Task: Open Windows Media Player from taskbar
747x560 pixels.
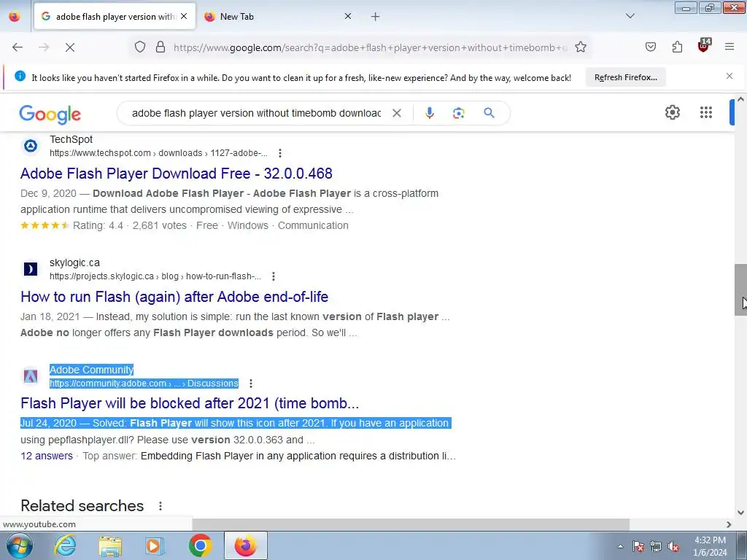Action: (155, 545)
